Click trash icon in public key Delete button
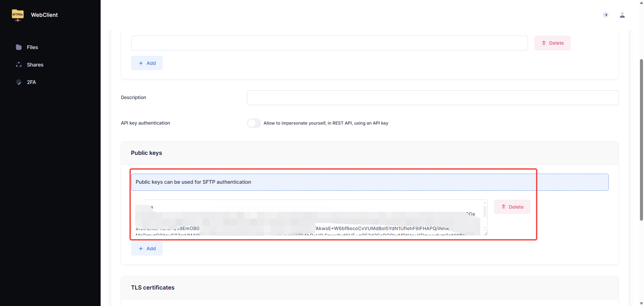This screenshot has height=306, width=644. click(503, 207)
